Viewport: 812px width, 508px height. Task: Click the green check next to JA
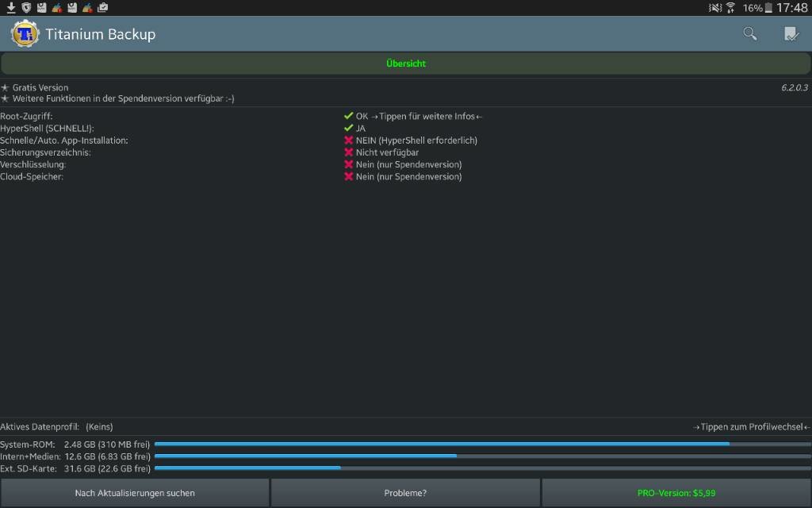tap(349, 128)
